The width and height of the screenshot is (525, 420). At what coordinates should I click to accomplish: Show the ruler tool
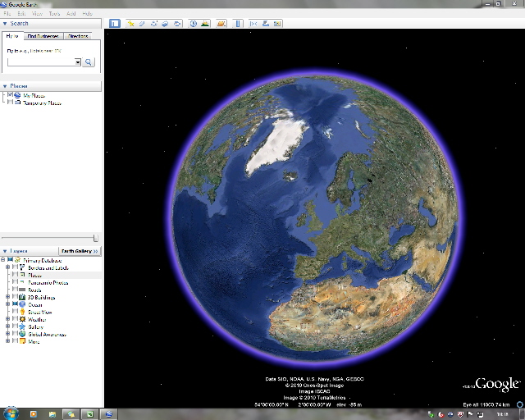tap(238, 24)
